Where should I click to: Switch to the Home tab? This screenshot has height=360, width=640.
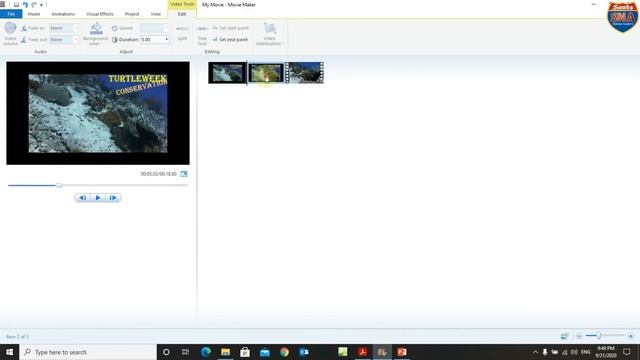point(34,14)
